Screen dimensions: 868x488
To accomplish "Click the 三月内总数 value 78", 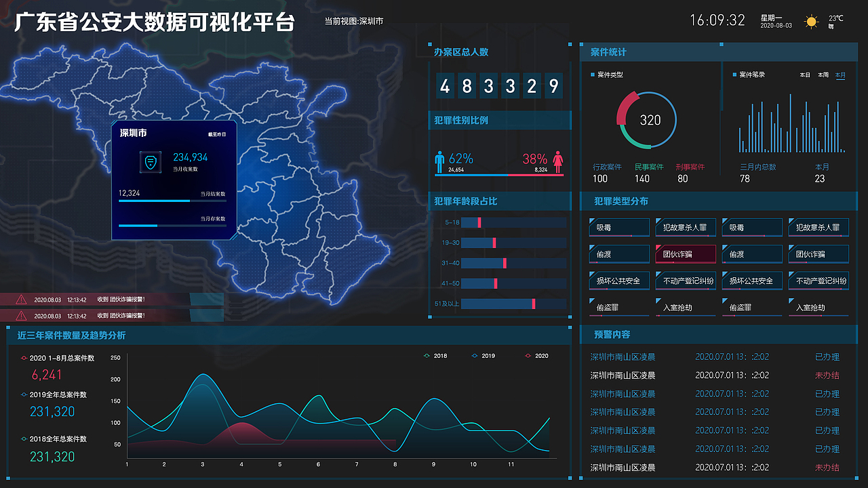I will pos(745,179).
